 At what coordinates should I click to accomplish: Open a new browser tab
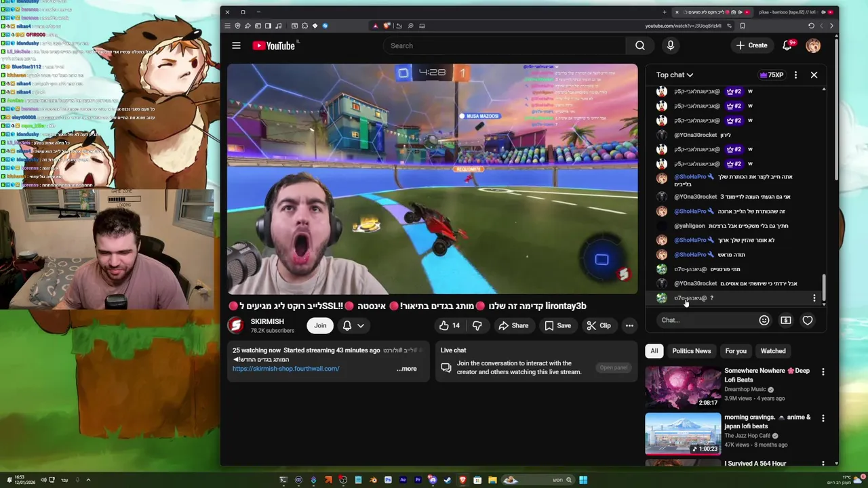point(665,12)
